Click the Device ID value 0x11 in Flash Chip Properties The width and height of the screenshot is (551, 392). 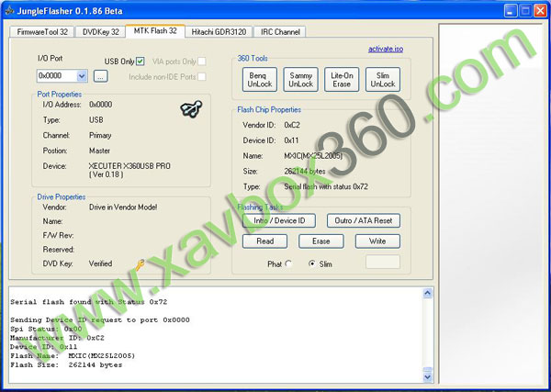[x=291, y=140]
